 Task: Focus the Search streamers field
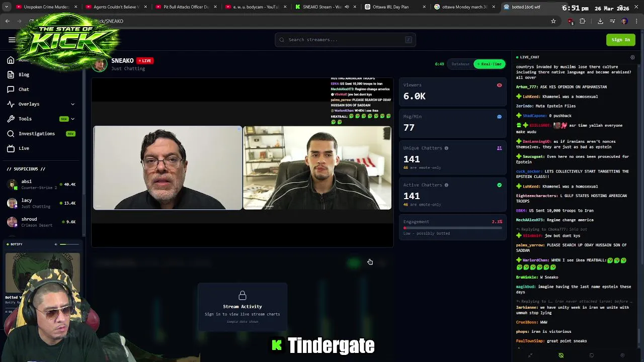tap(345, 40)
